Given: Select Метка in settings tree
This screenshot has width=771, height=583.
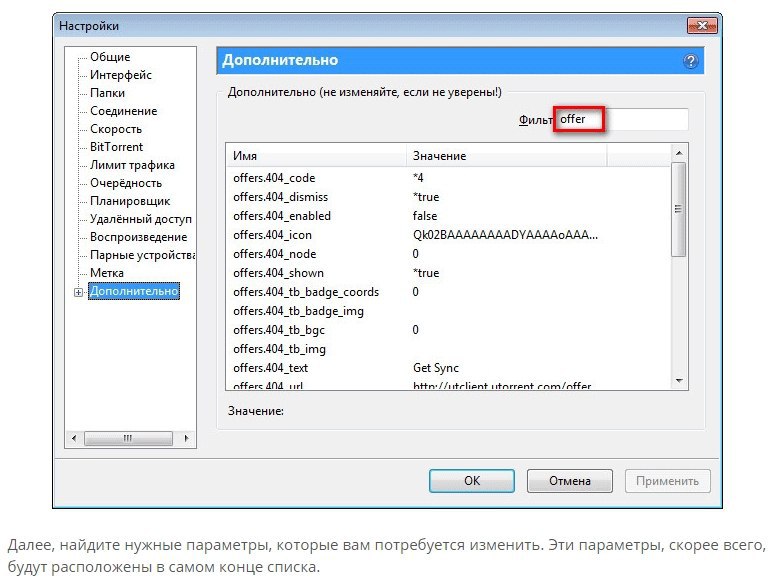Looking at the screenshot, I should pos(107,273).
